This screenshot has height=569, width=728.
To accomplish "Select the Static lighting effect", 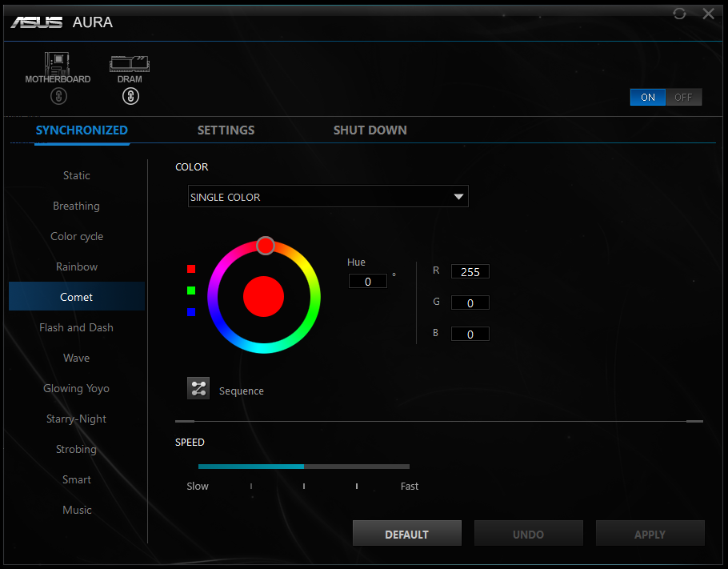I will click(x=77, y=175).
